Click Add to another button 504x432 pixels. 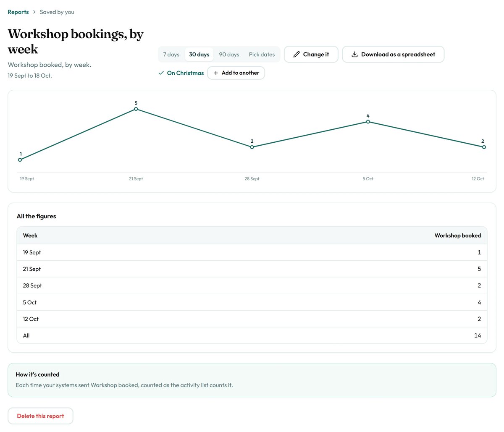[x=236, y=73]
